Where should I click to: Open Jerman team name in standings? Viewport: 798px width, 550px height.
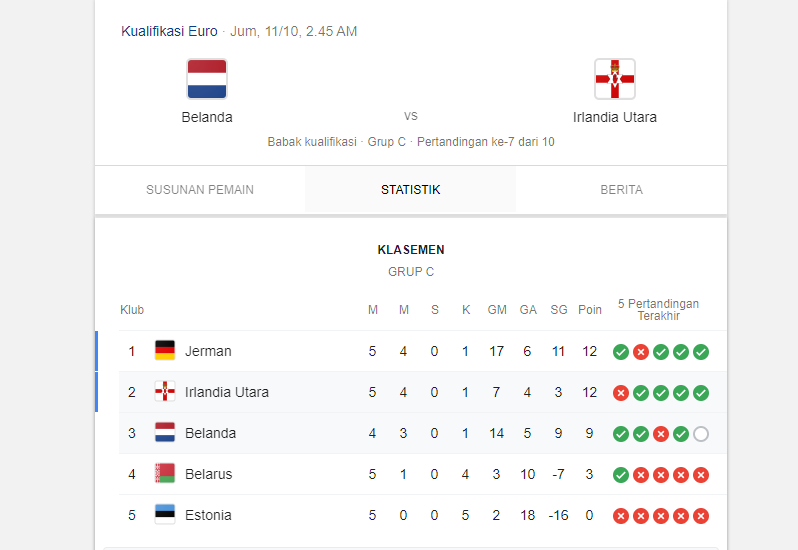(208, 351)
